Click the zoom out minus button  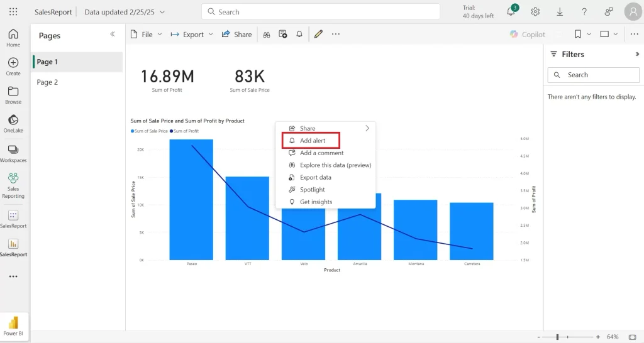click(538, 337)
